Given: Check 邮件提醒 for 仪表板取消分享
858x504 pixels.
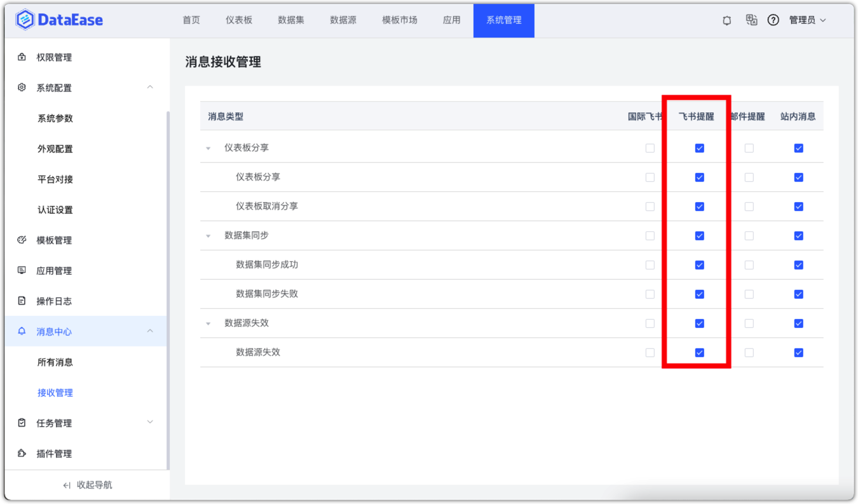Looking at the screenshot, I should pos(749,207).
